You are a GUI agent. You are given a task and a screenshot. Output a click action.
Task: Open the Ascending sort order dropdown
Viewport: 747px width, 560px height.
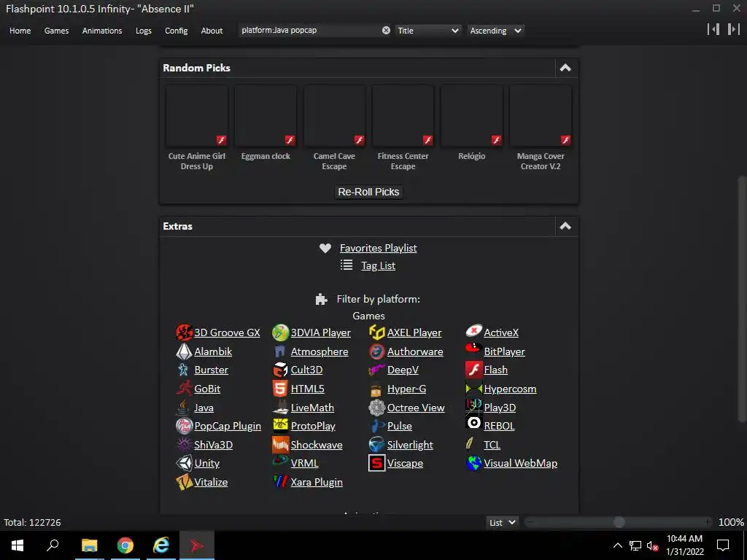point(495,31)
